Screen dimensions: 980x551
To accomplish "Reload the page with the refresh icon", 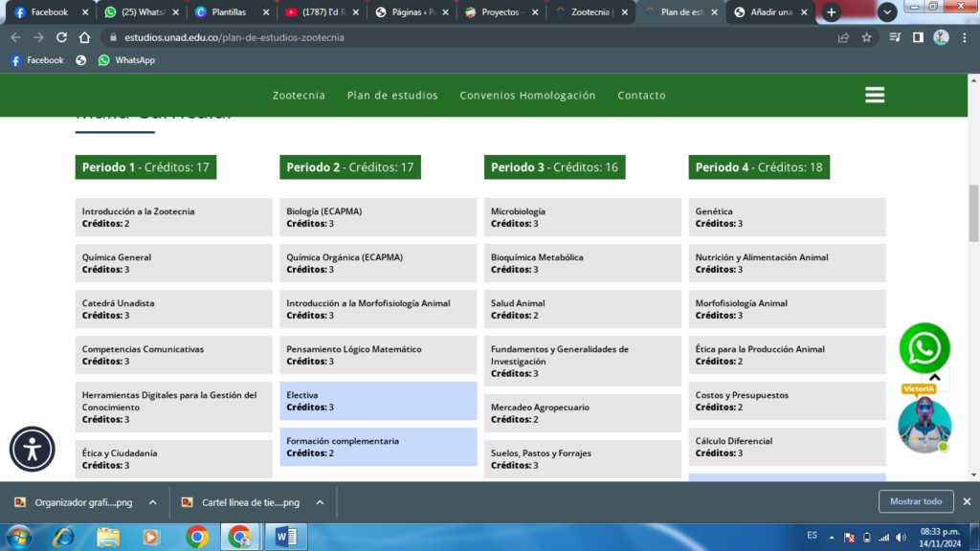I will (x=62, y=37).
